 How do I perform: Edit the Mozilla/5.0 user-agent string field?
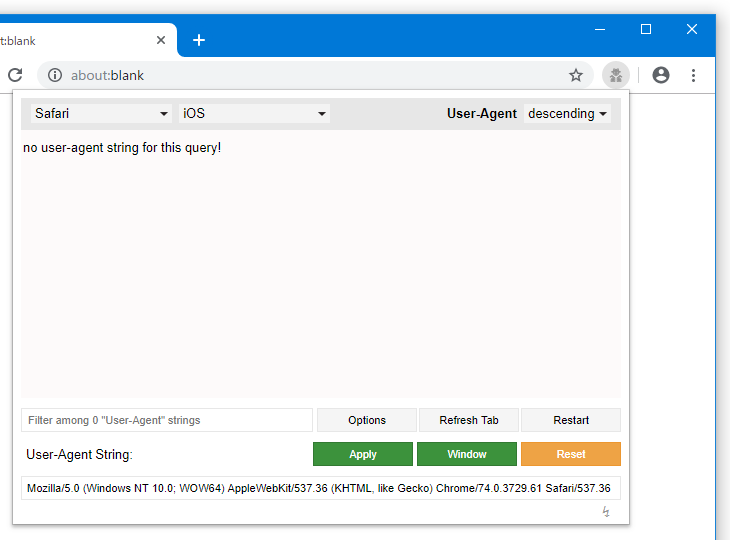tap(321, 488)
